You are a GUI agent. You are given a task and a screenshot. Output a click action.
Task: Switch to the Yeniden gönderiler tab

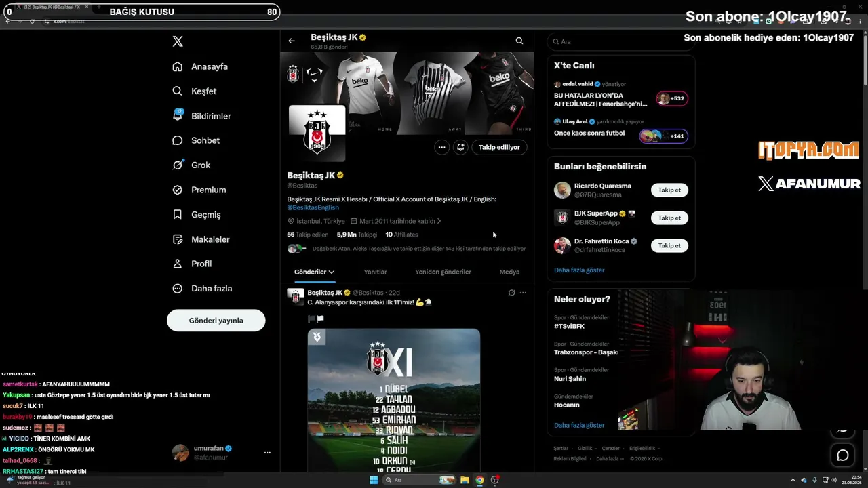point(443,272)
